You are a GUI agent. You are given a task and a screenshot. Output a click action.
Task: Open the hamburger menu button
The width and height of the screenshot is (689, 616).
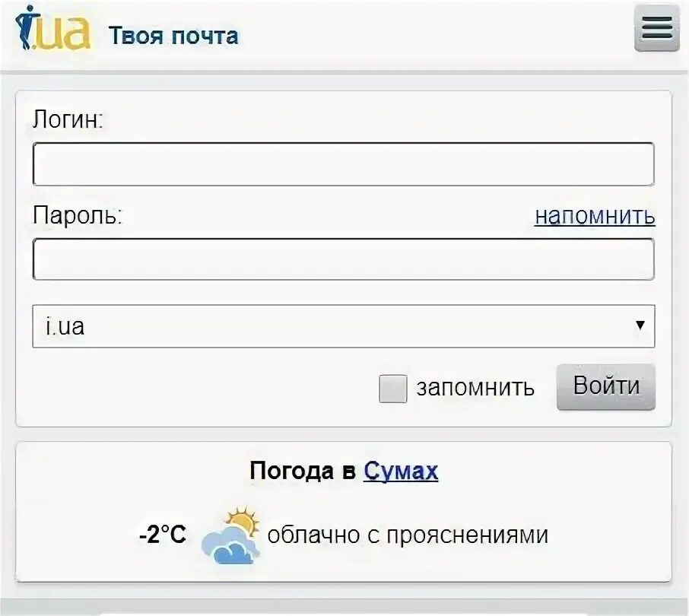[x=657, y=29]
